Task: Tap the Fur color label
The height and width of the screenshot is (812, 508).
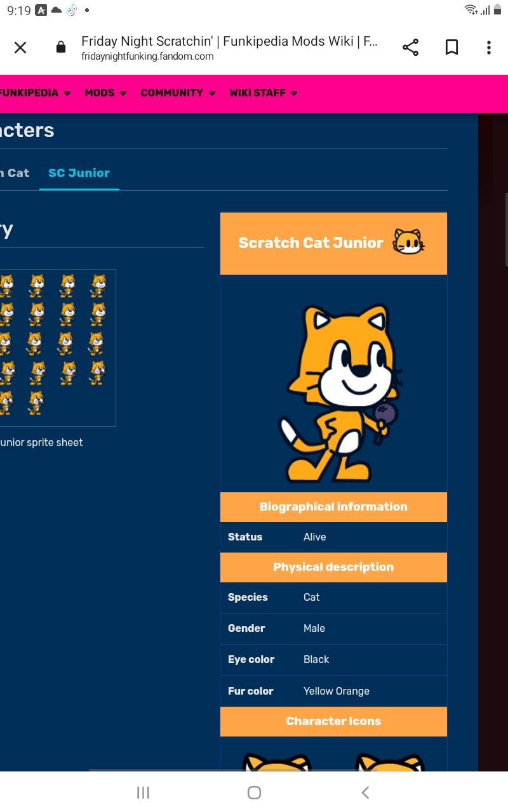Action: 250,691
